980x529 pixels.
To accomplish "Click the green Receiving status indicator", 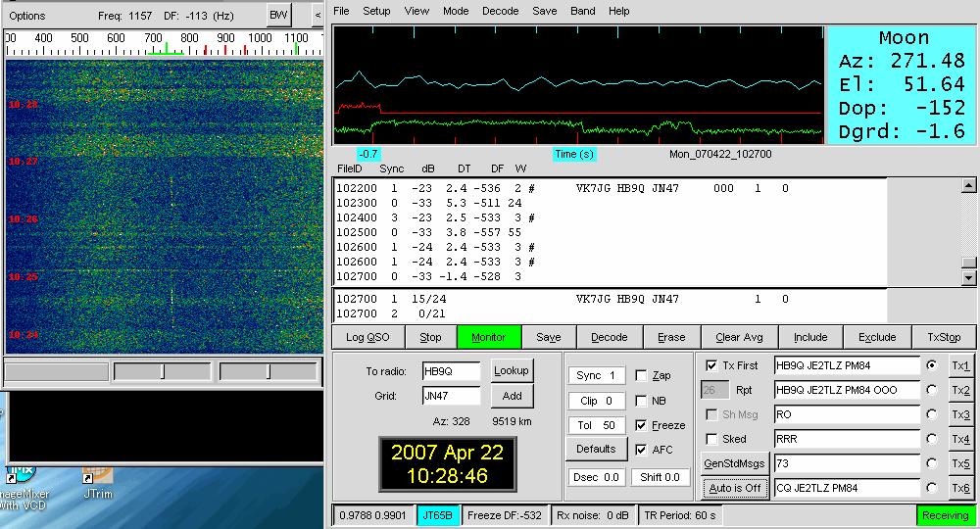I will click(x=946, y=515).
